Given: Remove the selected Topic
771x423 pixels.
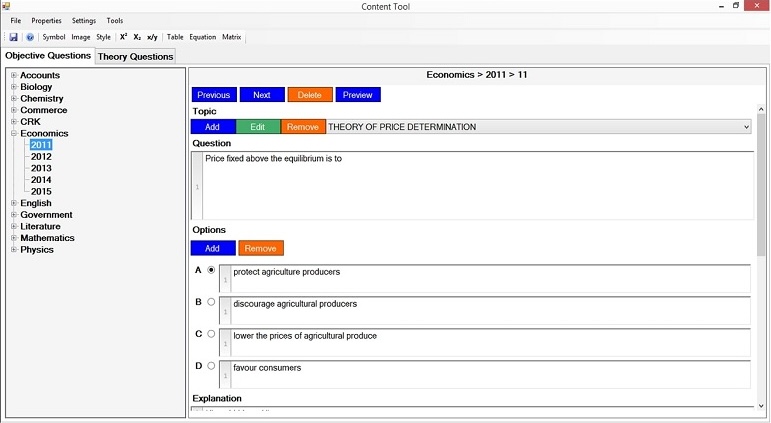Looking at the screenshot, I should pos(303,127).
